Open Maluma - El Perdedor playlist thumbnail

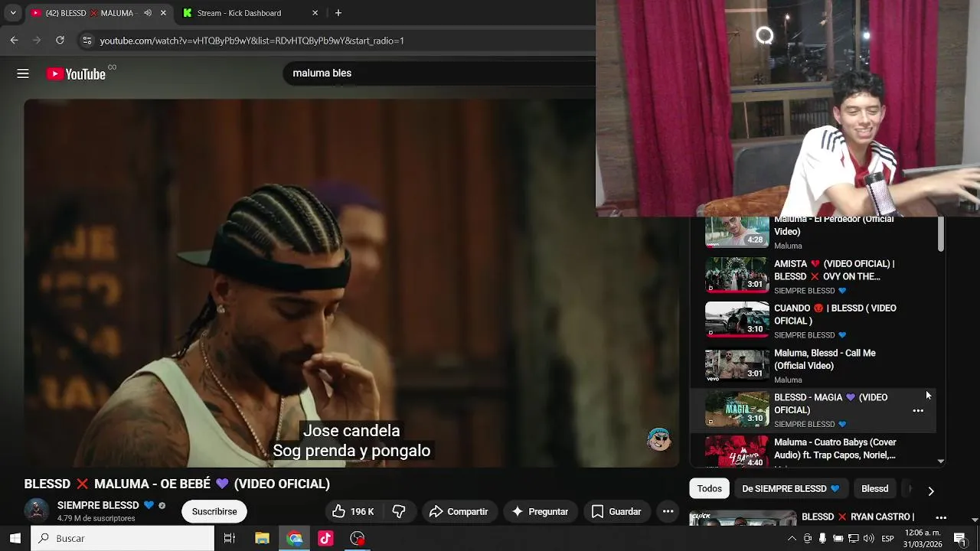pyautogui.click(x=737, y=232)
